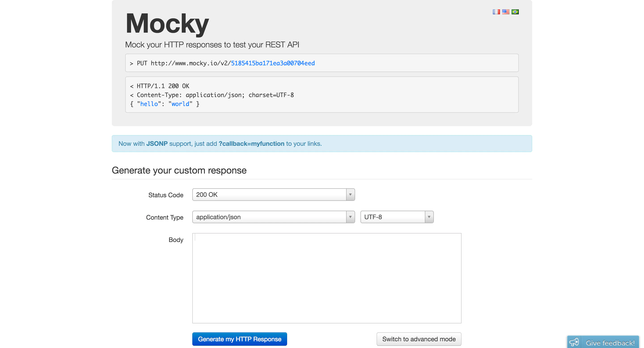Click inside the Body text area
Viewport: 644px width, 348px height.
click(327, 278)
